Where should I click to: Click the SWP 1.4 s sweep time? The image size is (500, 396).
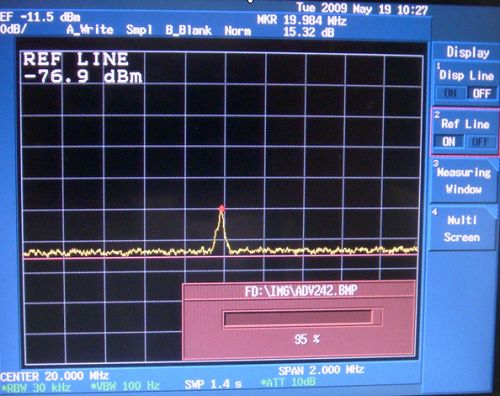tap(213, 384)
